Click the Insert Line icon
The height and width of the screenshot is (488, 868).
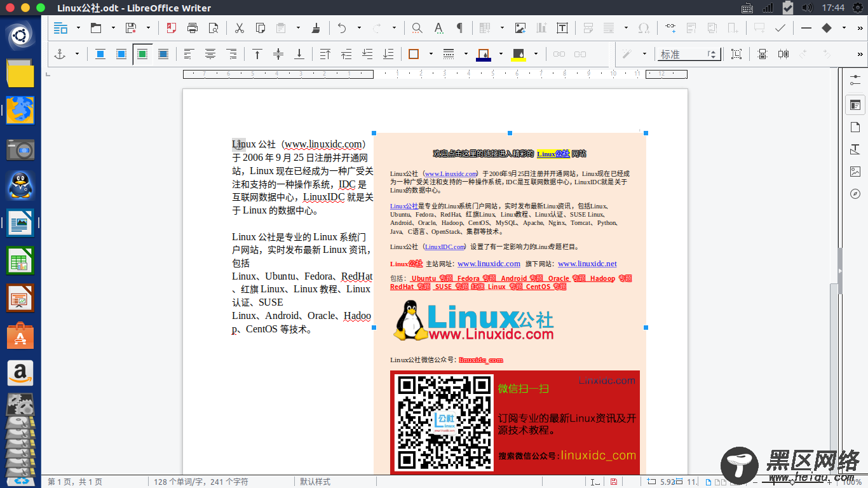[x=806, y=28]
